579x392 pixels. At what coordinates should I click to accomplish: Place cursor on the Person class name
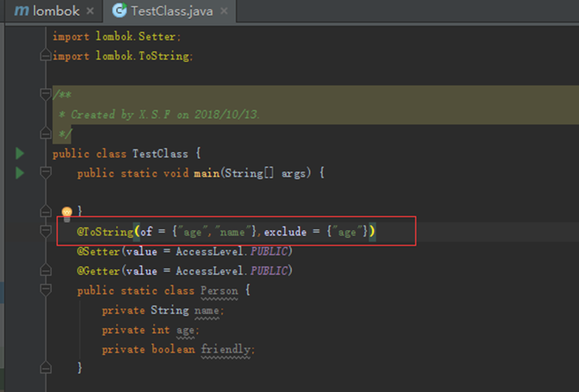coord(220,290)
